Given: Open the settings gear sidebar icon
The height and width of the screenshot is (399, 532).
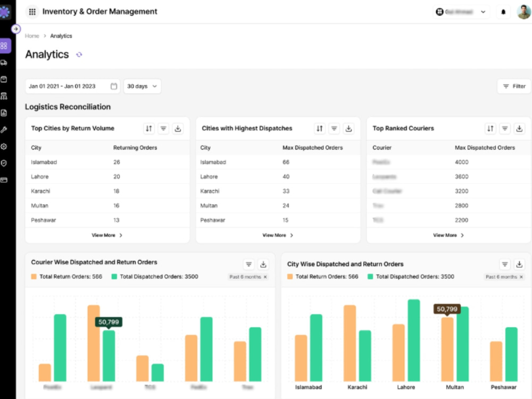Looking at the screenshot, I should click(x=4, y=147).
